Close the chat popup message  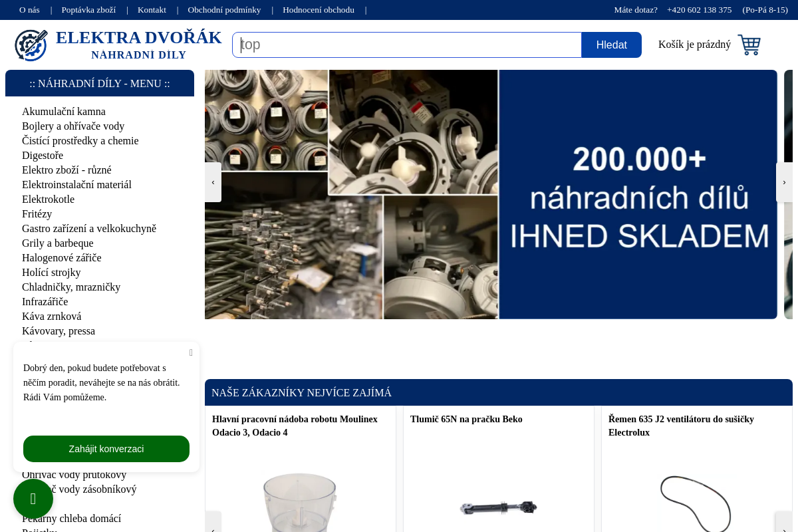click(191, 352)
